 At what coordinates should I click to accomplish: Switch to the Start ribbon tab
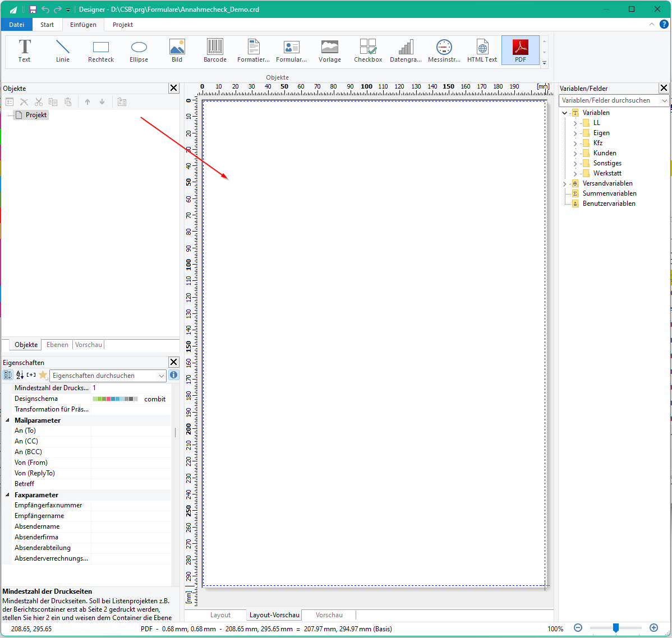click(47, 25)
